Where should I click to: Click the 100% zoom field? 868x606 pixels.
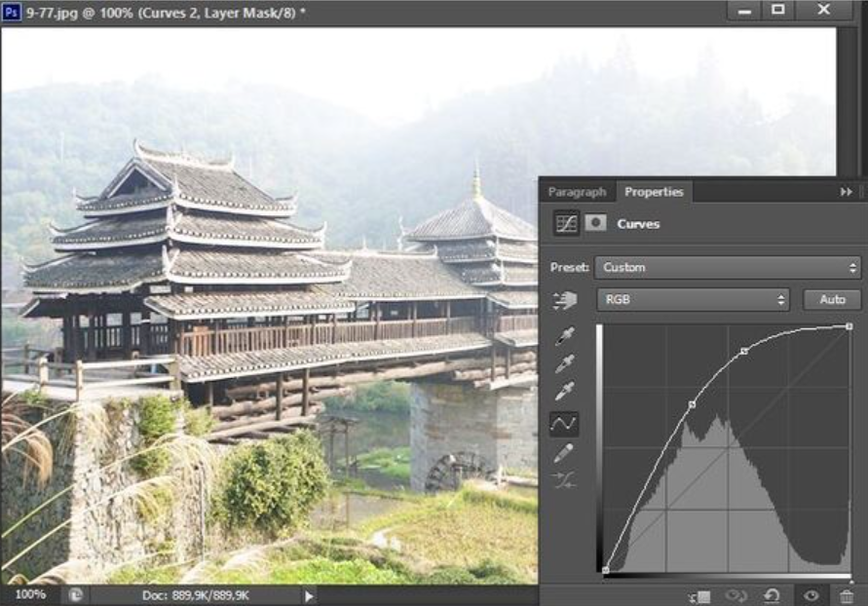tap(30, 595)
